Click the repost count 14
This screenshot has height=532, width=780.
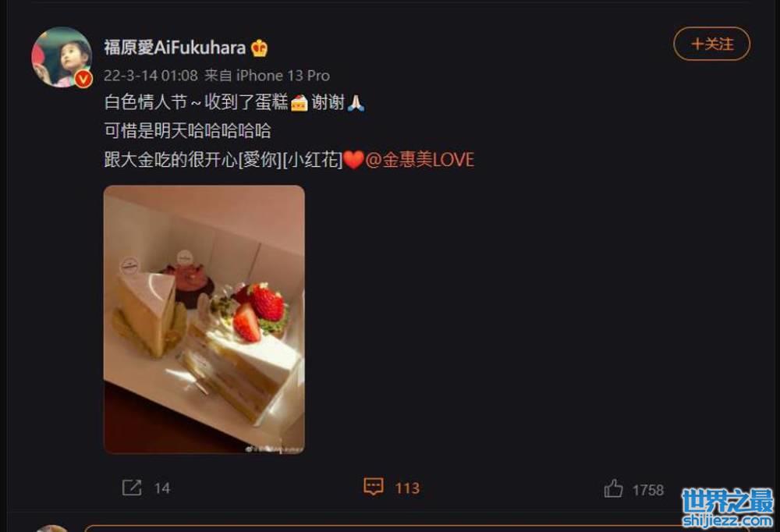(x=162, y=488)
